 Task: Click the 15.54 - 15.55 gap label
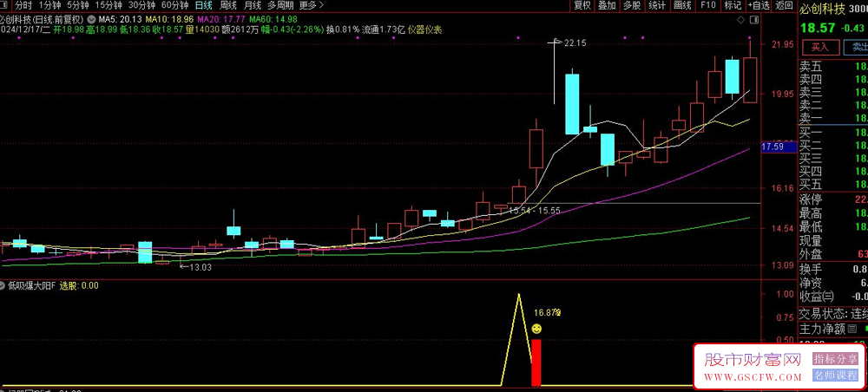tap(534, 211)
